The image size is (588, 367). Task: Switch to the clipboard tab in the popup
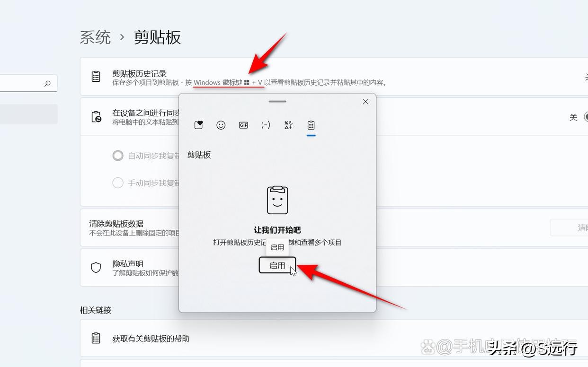(311, 125)
